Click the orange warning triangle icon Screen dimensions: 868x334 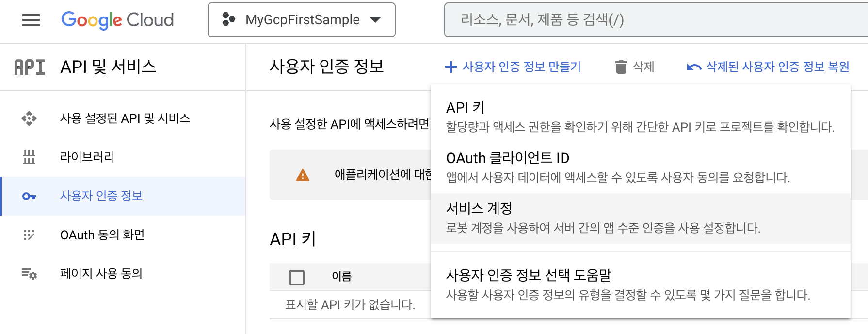pyautogui.click(x=303, y=175)
